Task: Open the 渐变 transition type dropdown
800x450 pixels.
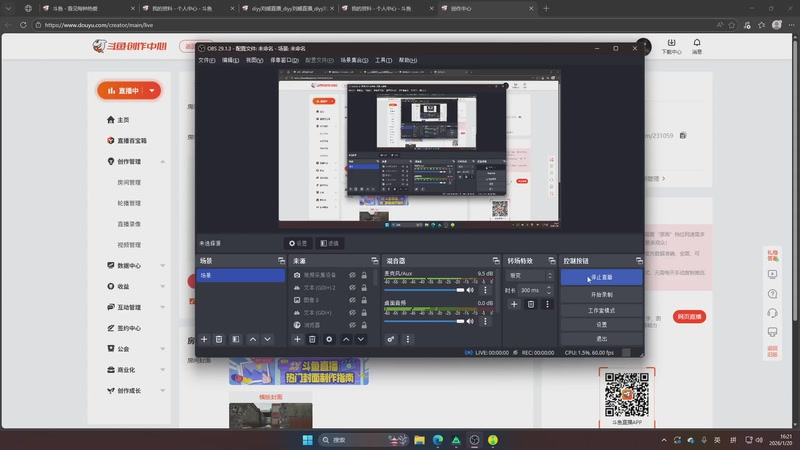Action: 530,276
